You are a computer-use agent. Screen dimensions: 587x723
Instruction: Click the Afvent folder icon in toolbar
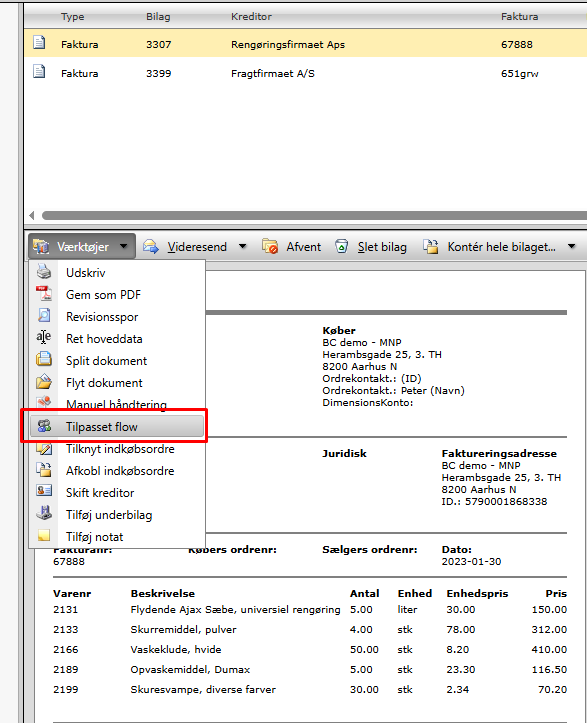(270, 246)
